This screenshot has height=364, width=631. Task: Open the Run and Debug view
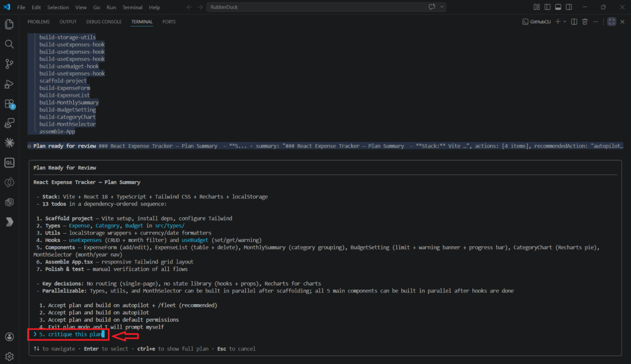(x=9, y=84)
